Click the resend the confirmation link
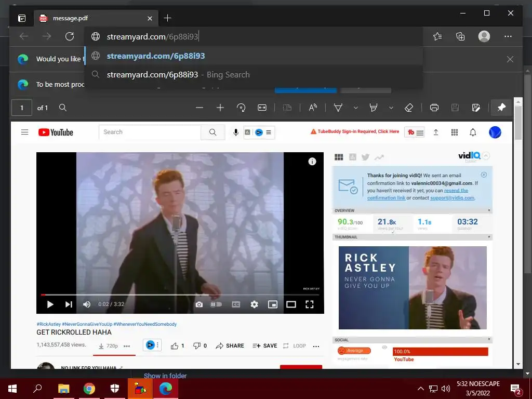The height and width of the screenshot is (399, 532). [418, 194]
